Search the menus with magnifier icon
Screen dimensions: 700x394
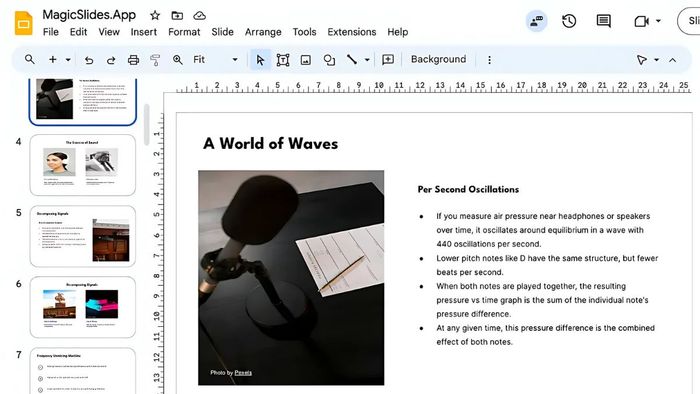point(29,59)
